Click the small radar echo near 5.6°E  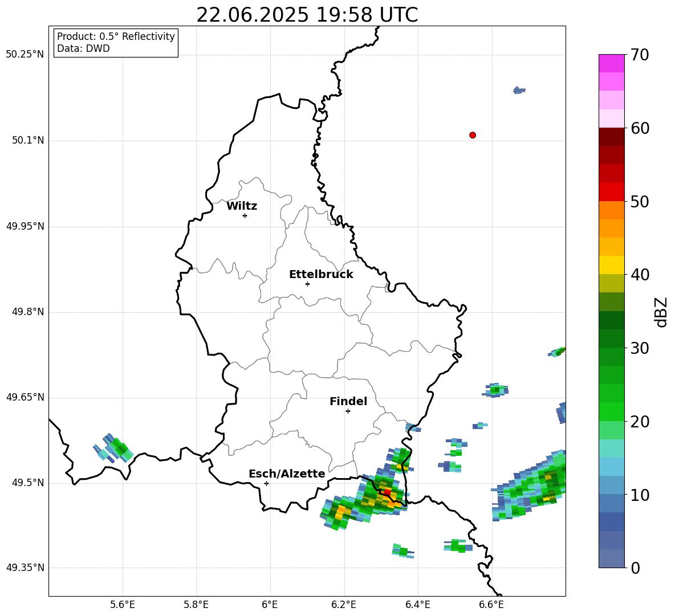113,448
